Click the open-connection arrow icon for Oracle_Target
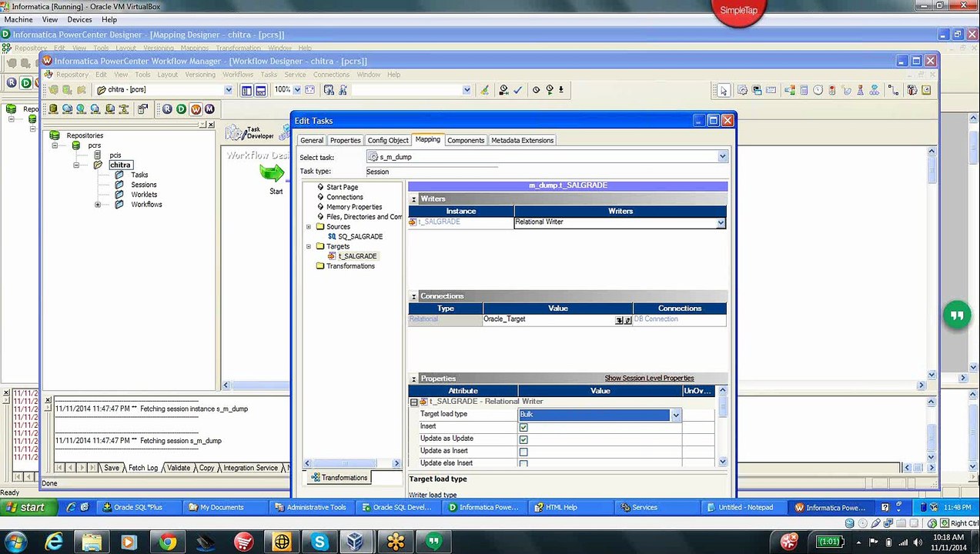 tap(619, 320)
